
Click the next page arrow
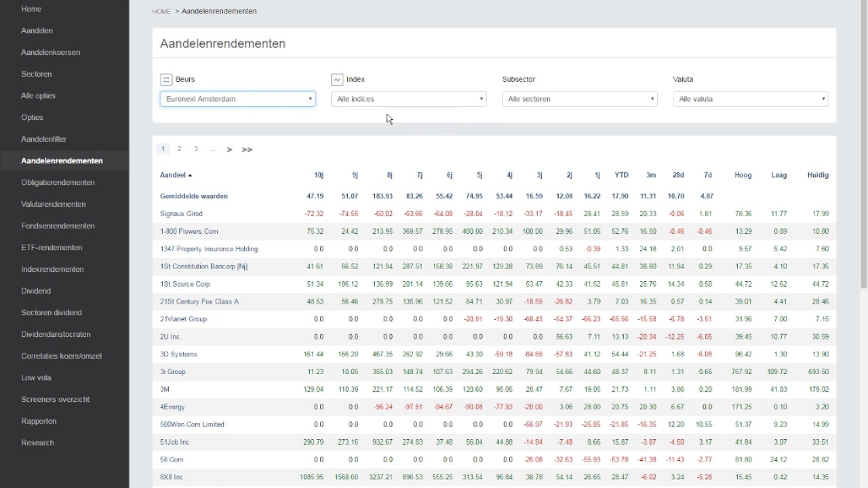coord(229,150)
